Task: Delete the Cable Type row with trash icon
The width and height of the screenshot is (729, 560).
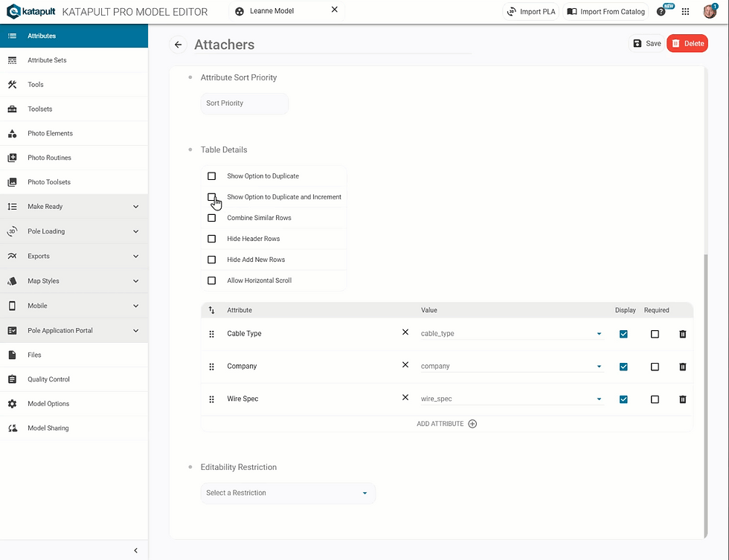Action: pos(683,334)
